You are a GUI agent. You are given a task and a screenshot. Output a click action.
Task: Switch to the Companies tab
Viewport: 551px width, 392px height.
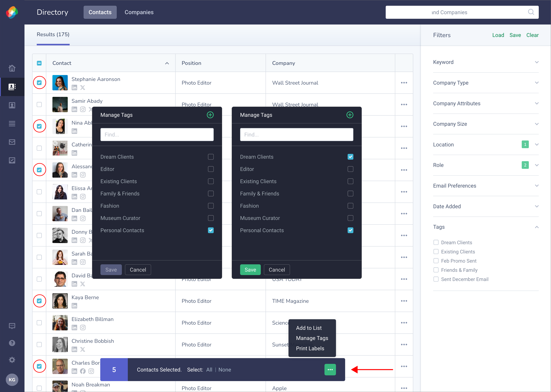tap(139, 12)
